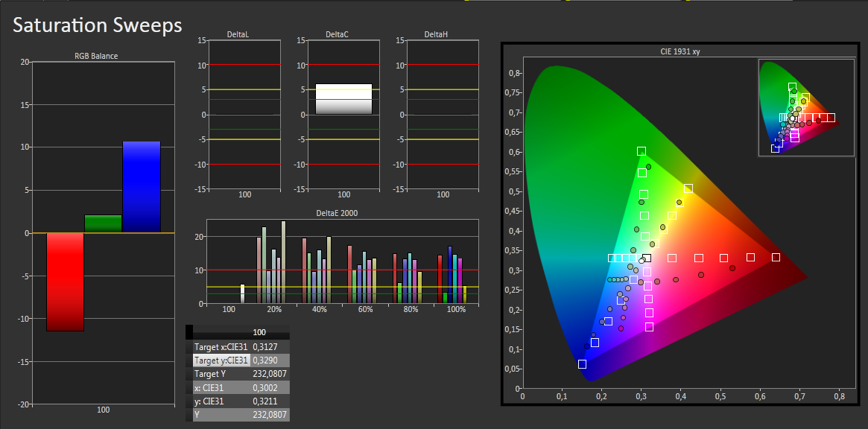868x429 pixels.
Task: Select the white bar in DeltaC chart
Action: [343, 99]
